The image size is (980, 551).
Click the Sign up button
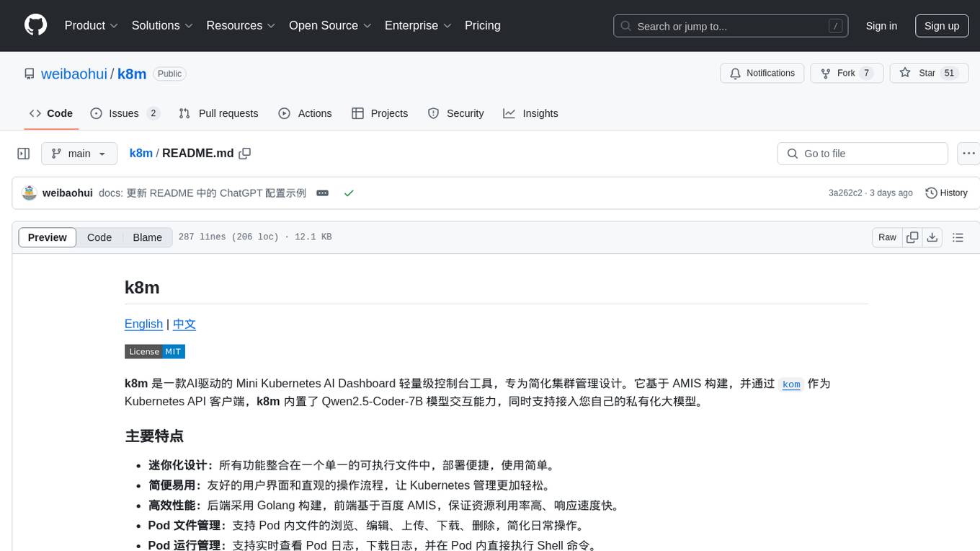click(x=942, y=26)
